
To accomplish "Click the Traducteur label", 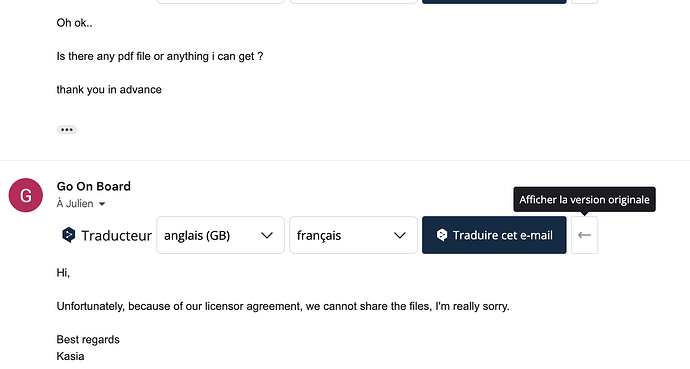I will pos(117,236).
